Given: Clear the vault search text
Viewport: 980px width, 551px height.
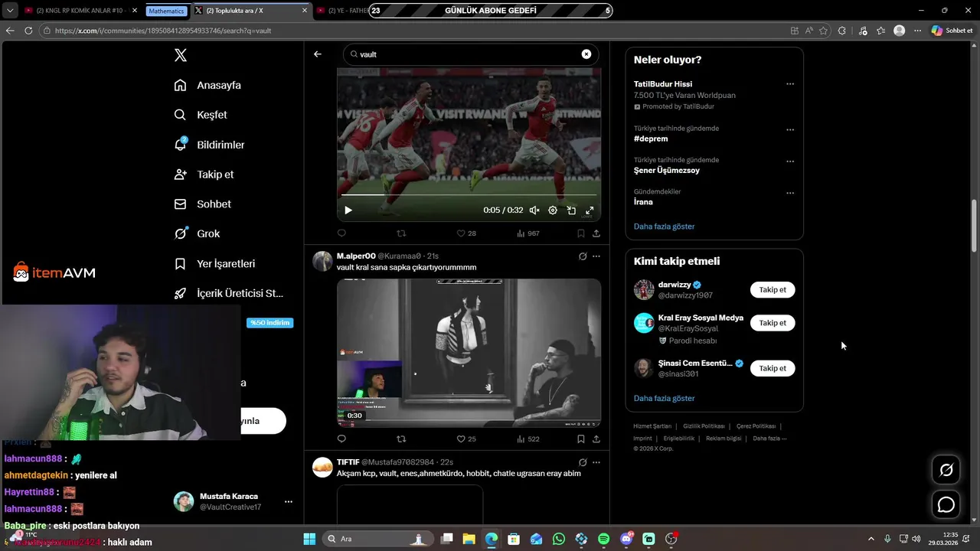Looking at the screenshot, I should click(586, 54).
